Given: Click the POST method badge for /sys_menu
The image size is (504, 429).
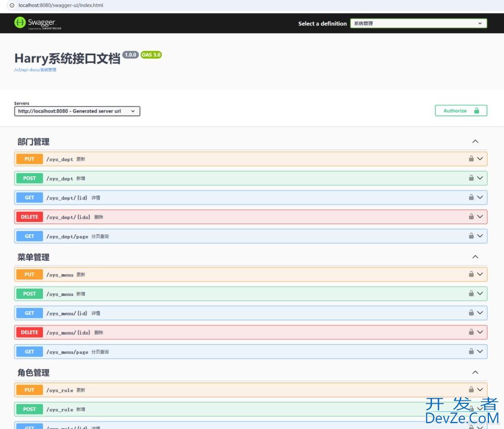Looking at the screenshot, I should pos(29,294).
